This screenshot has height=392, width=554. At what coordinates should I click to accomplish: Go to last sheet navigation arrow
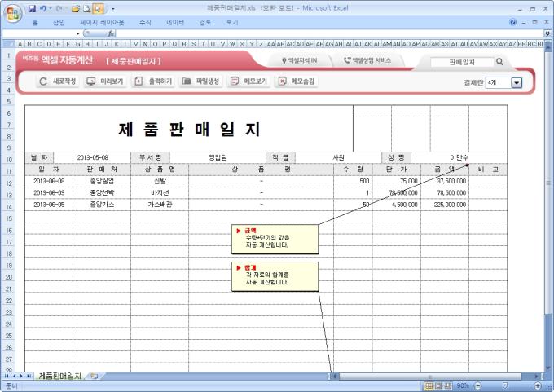point(29,376)
